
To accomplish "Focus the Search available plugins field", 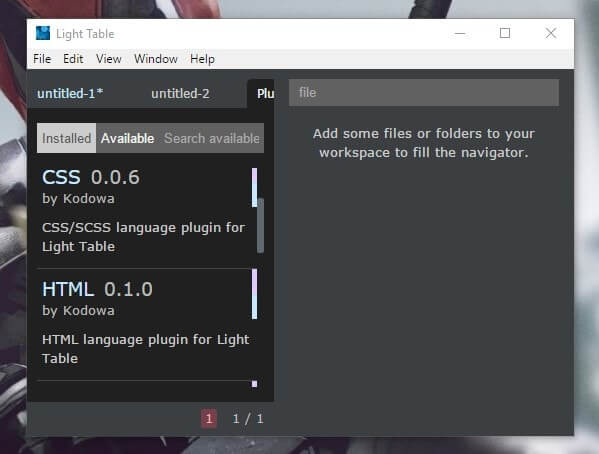I will (x=212, y=138).
